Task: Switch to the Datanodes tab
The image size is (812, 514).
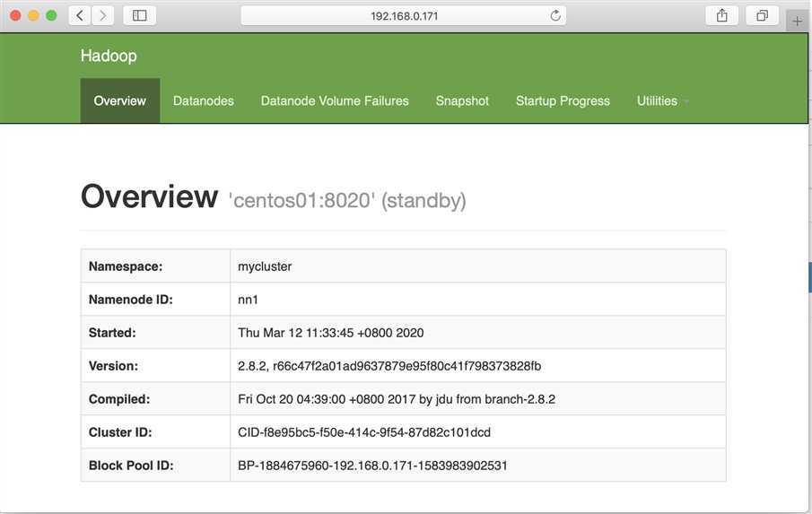Action: click(x=204, y=101)
